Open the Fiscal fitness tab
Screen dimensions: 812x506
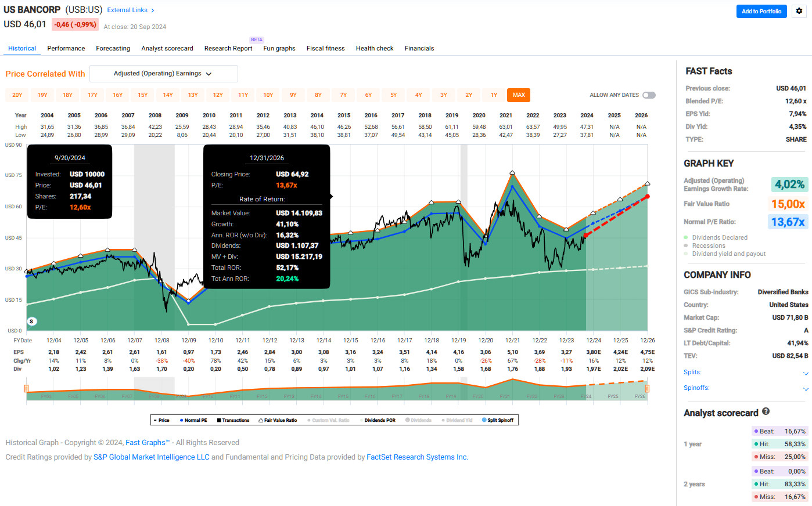point(325,48)
